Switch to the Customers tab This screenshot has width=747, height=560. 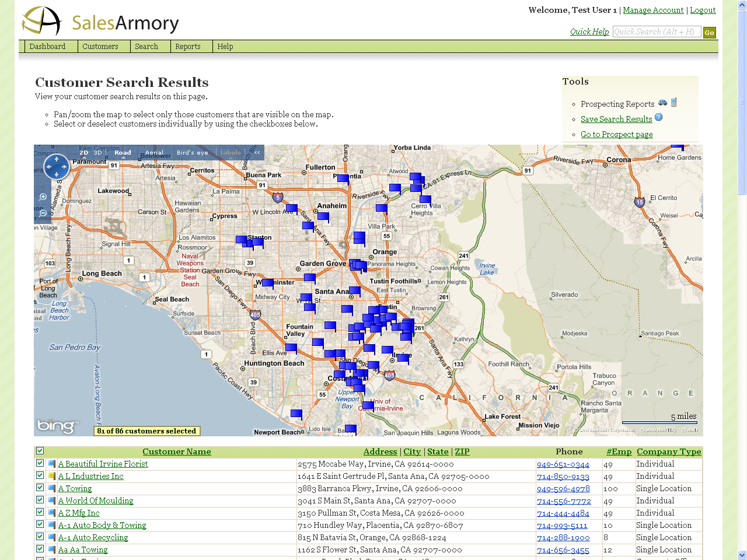[100, 47]
